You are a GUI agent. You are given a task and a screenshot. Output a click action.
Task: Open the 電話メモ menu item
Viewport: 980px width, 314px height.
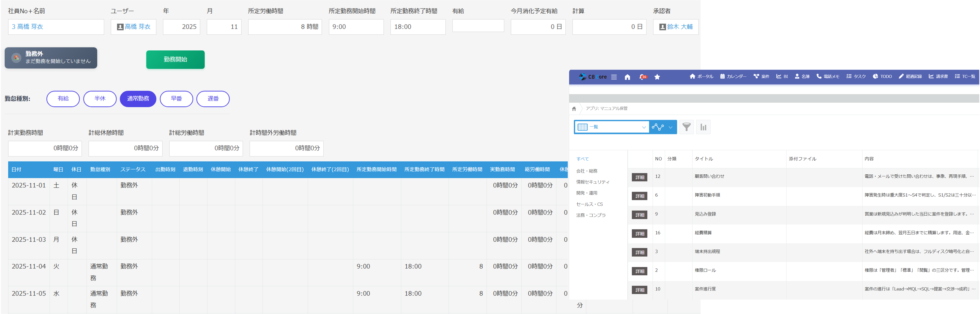click(x=828, y=77)
